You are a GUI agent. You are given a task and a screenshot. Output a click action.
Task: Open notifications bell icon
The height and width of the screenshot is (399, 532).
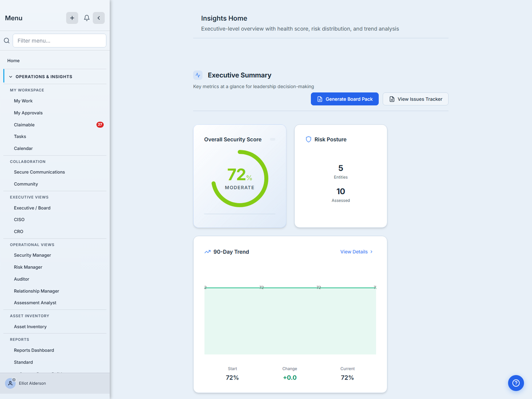[87, 18]
